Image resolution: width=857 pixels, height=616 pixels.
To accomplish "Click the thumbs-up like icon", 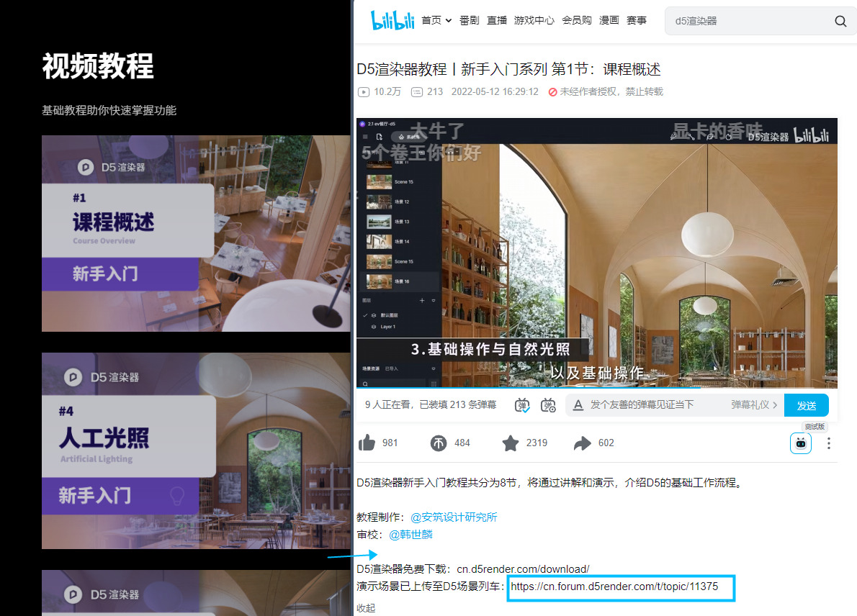I will point(367,443).
